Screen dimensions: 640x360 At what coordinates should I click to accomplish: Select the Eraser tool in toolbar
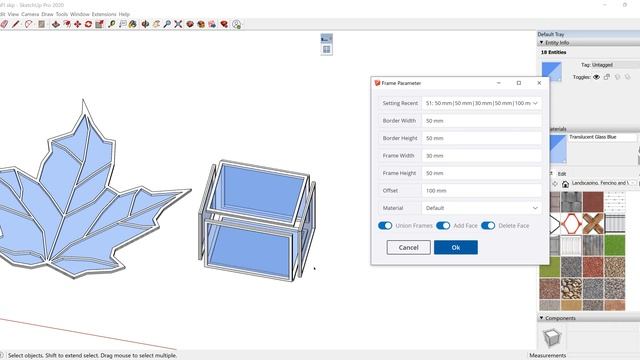pyautogui.click(x=4, y=24)
